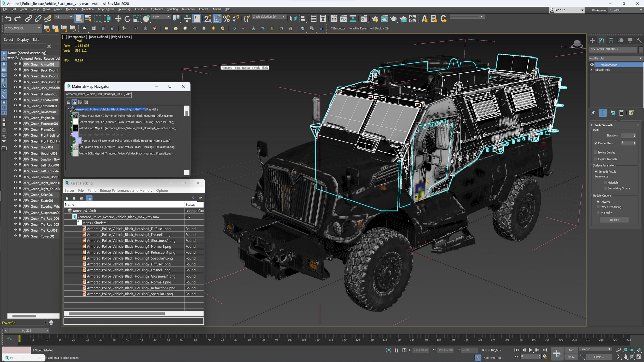The width and height of the screenshot is (644, 362).
Task: Open the Display menu in Scene Explorer
Action: point(23,40)
